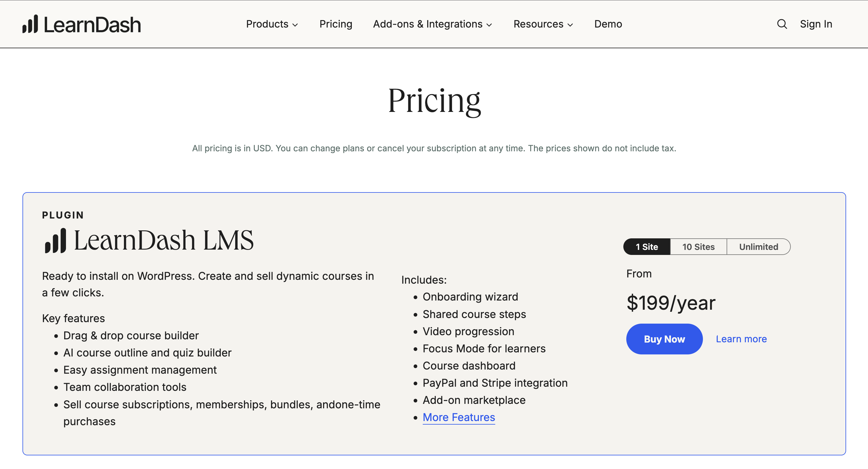Select the Unlimited sites pricing option
This screenshot has height=469, width=868.
pos(758,246)
